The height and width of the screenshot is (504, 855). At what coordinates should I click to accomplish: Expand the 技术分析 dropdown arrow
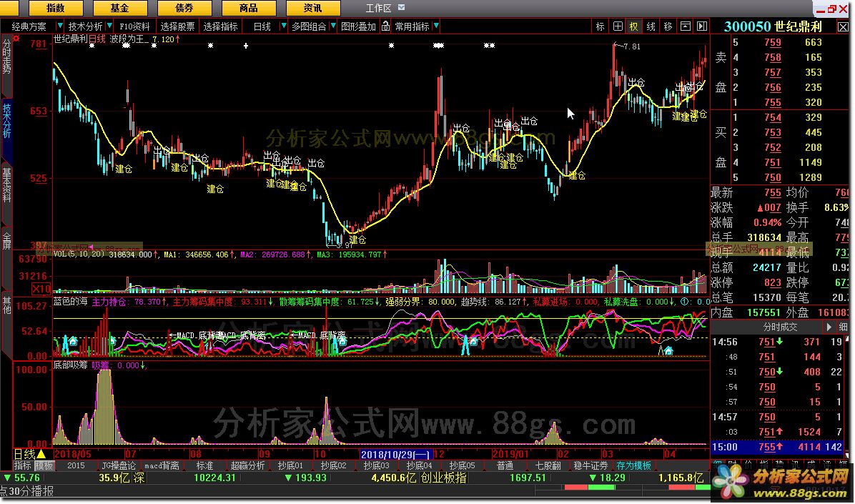point(109,26)
